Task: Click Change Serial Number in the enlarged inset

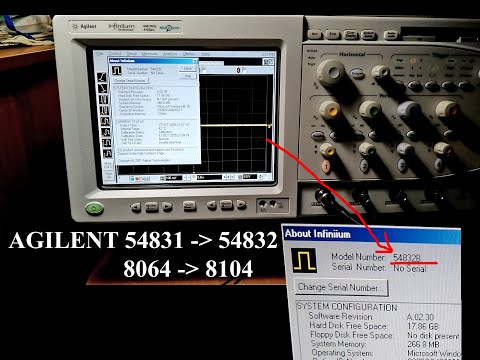Action: tap(342, 287)
